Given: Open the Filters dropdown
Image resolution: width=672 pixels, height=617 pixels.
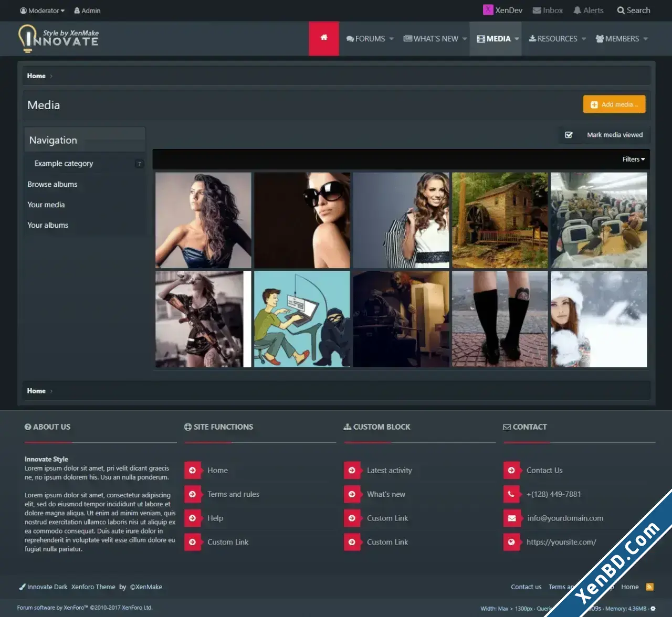Looking at the screenshot, I should 634,159.
